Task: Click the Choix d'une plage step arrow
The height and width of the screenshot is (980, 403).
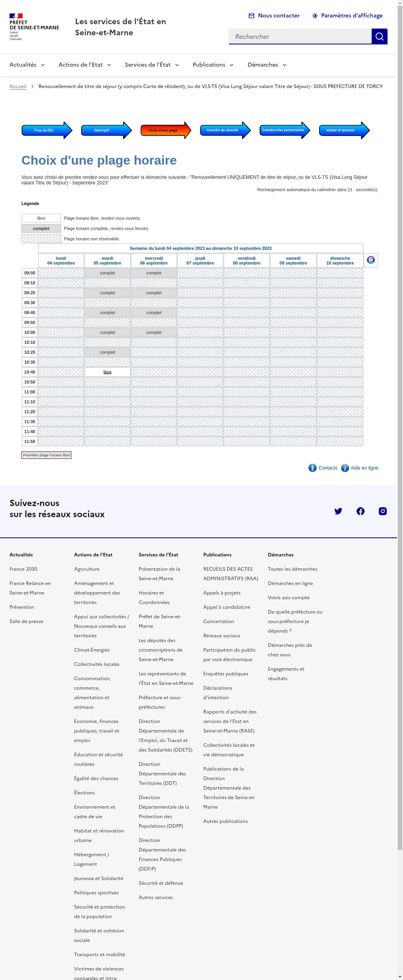Action: click(166, 130)
